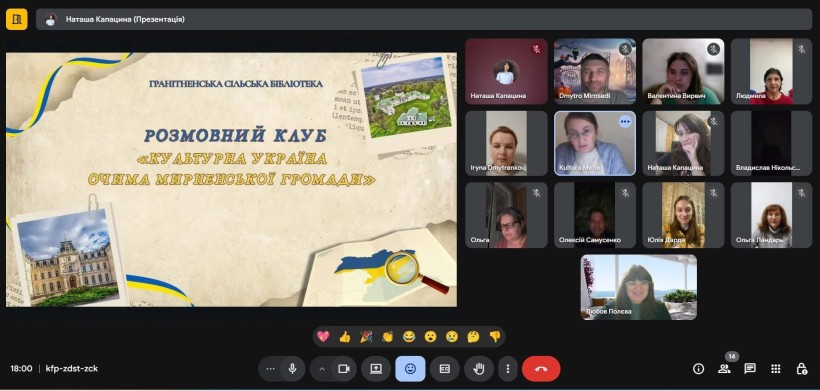Select Олексій Самусенко video tile
Image resolution: width=820 pixels, height=391 pixels.
595,215
